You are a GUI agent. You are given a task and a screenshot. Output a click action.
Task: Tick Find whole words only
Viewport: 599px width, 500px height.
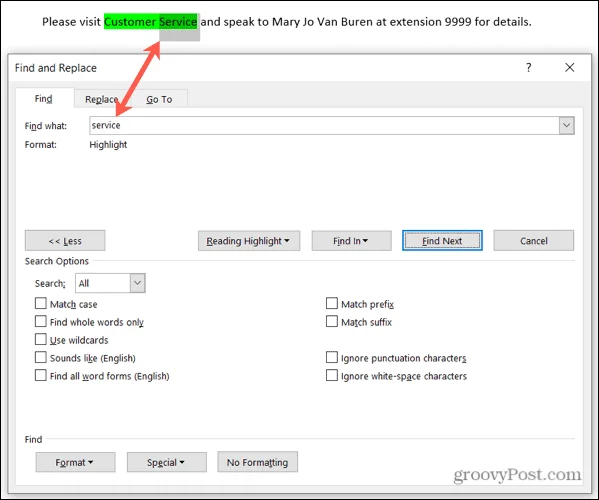click(x=40, y=321)
